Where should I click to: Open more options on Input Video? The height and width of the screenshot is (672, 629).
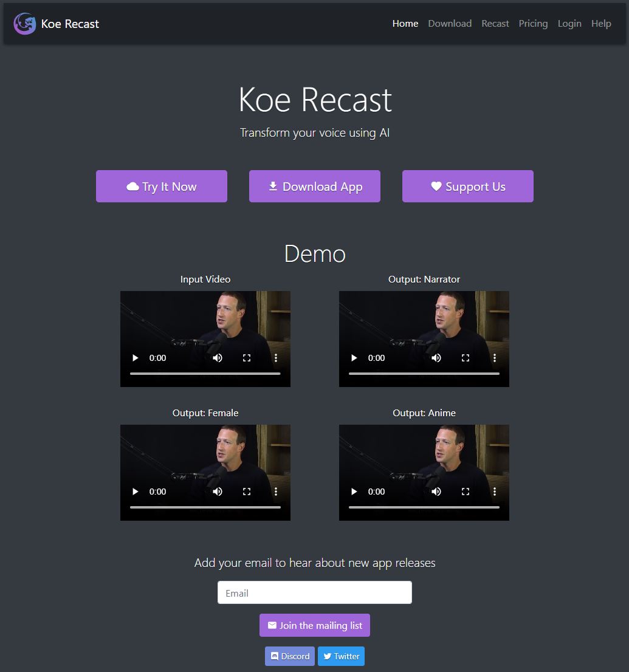tap(276, 358)
